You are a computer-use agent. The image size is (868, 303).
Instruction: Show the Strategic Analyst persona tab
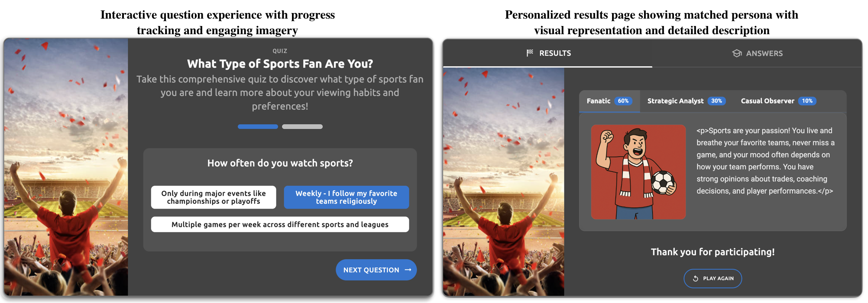(687, 101)
